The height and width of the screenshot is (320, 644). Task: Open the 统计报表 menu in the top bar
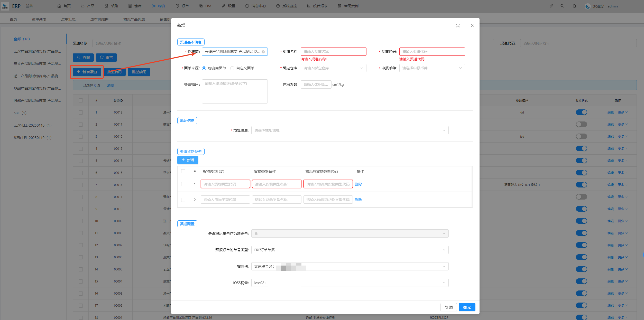click(x=317, y=6)
